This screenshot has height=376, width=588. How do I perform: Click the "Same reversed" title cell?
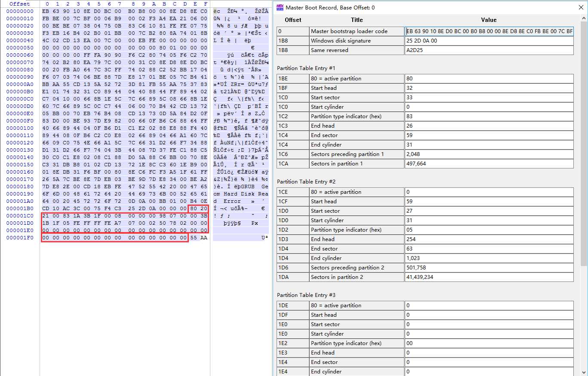tap(357, 50)
